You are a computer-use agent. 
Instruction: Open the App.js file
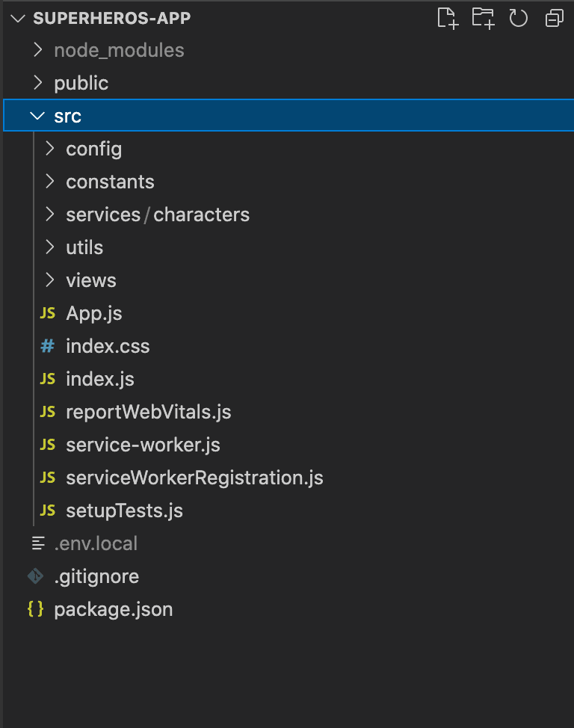point(94,312)
